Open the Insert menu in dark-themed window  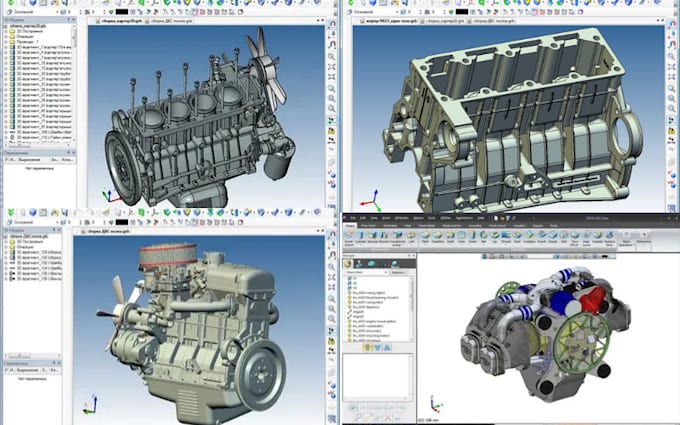[x=386, y=218]
